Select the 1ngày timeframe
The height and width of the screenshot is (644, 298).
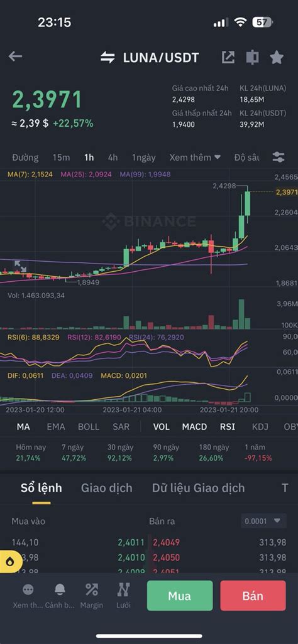[143, 158]
